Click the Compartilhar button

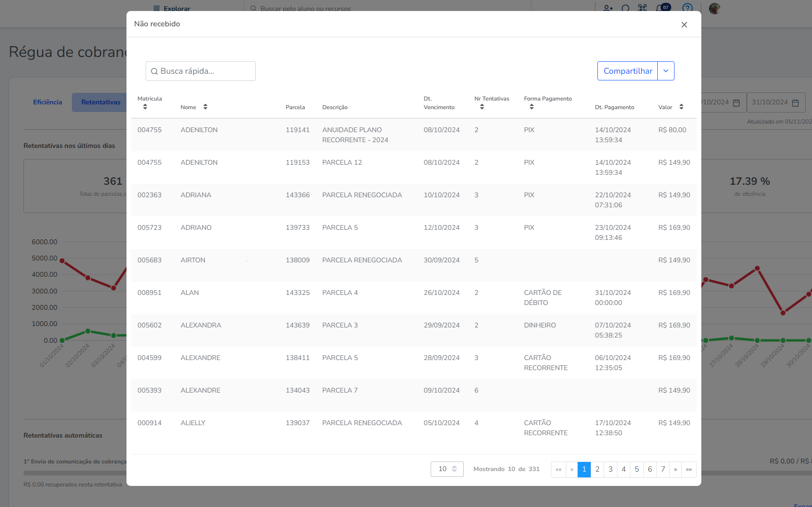628,71
